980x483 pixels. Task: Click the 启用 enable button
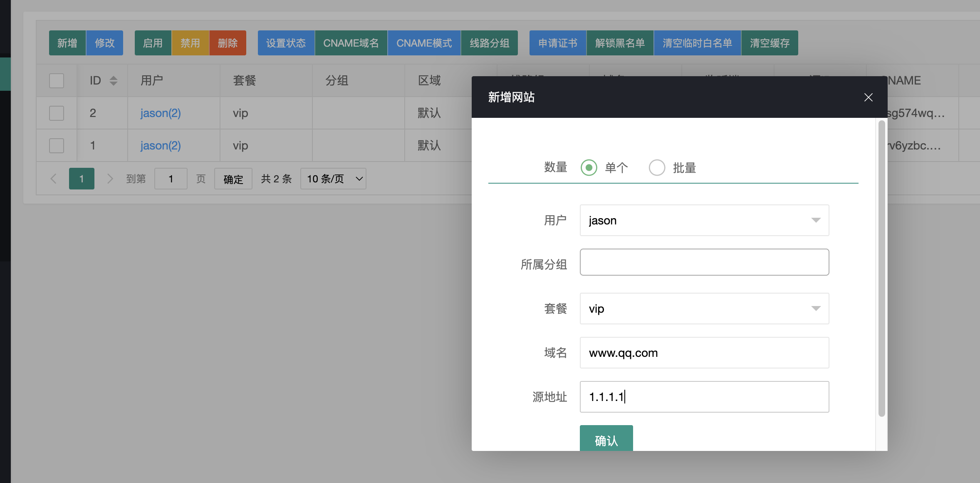pos(152,42)
